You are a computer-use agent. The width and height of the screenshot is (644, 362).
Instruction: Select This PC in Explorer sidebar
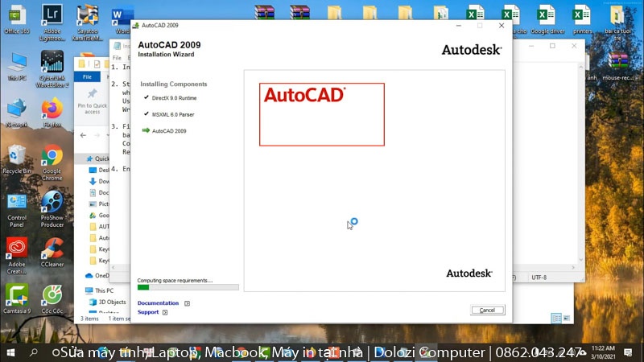(99, 290)
